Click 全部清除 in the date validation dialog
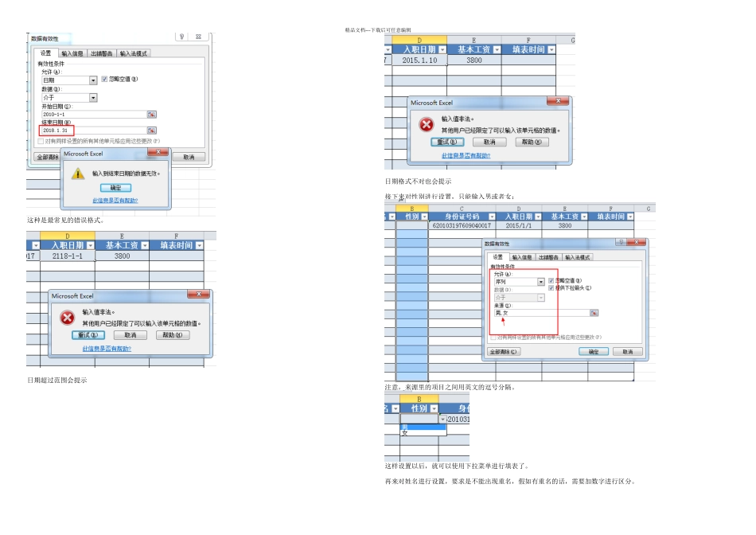The image size is (756, 535). pyautogui.click(x=47, y=158)
